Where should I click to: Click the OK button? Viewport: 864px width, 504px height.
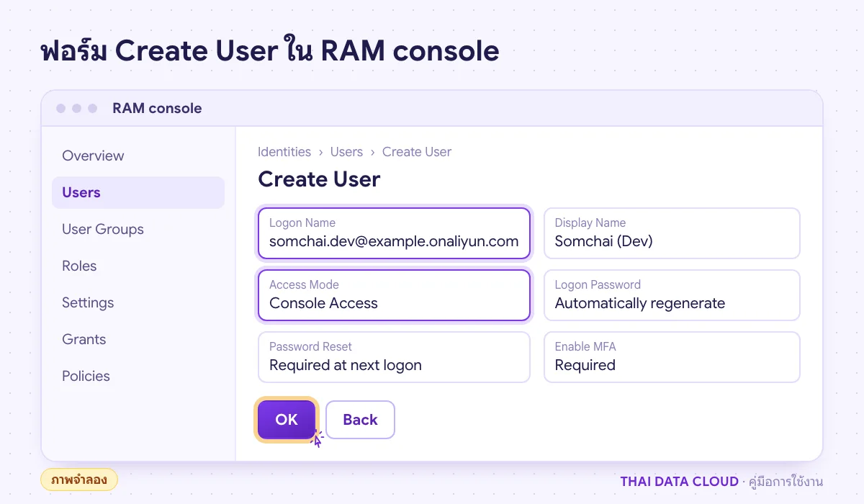[x=287, y=420]
